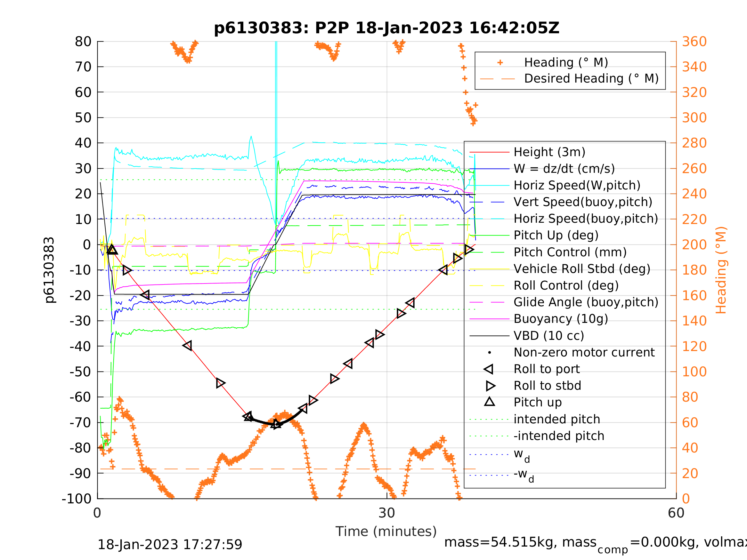The image size is (747, 560).
Task: Click the orange '160' heading tick label
Action: tap(695, 296)
